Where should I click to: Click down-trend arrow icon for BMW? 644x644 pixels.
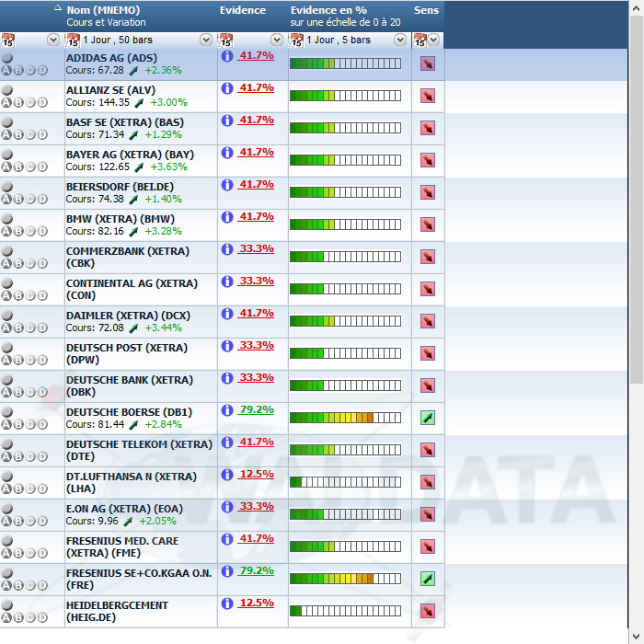428,224
